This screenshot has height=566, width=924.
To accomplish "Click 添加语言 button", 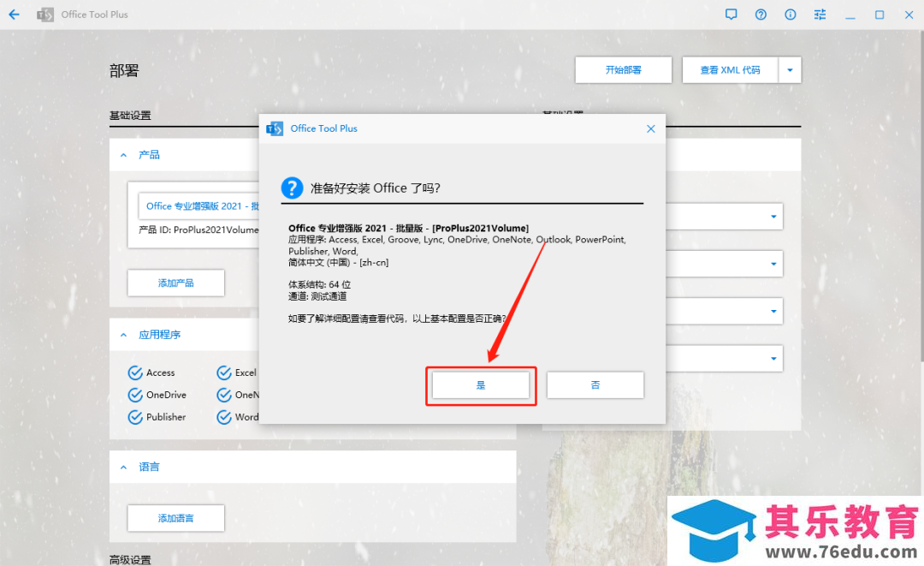I will click(x=175, y=518).
